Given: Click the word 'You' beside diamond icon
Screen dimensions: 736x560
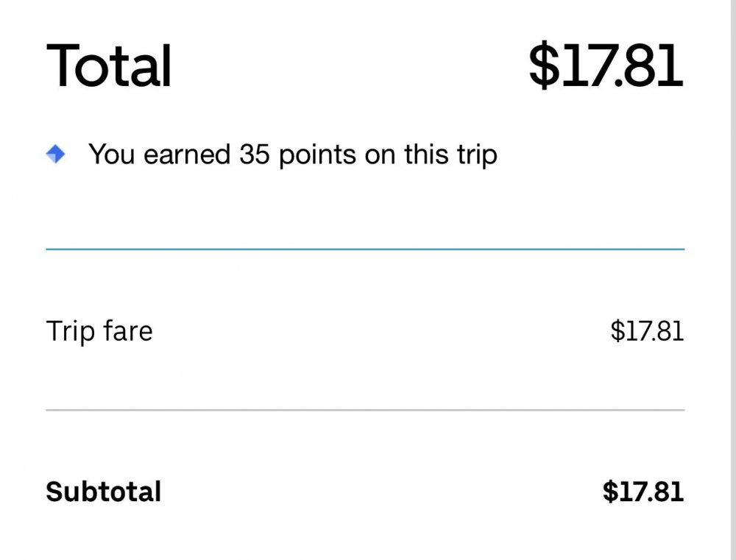Looking at the screenshot, I should click(x=112, y=154).
